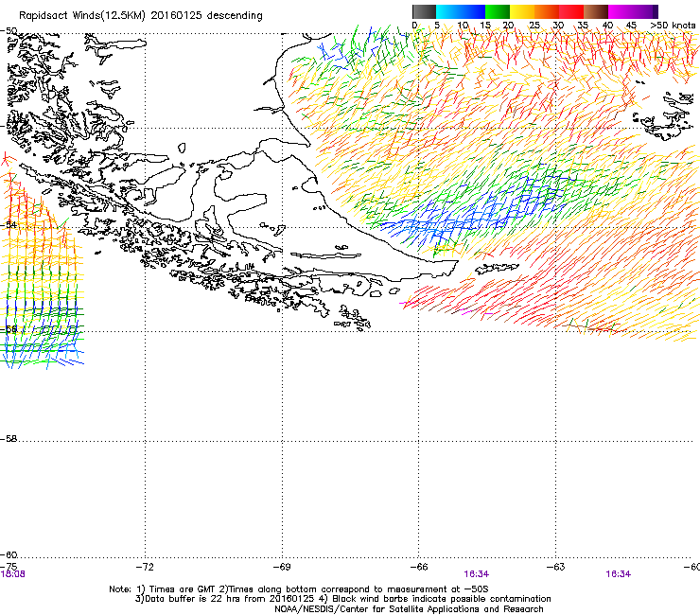Image resolution: width=700 pixels, height=615 pixels.
Task: Click the "-54" latitude axis label
Action: coord(9,224)
